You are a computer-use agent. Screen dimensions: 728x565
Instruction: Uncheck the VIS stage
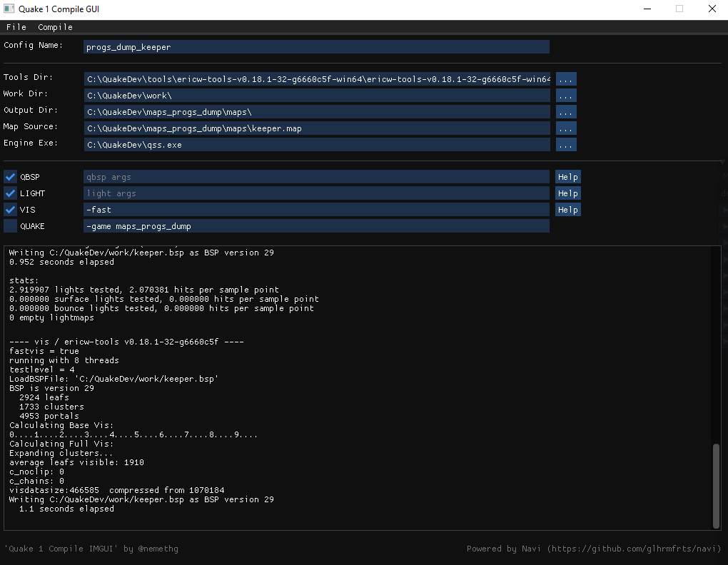[9, 209]
